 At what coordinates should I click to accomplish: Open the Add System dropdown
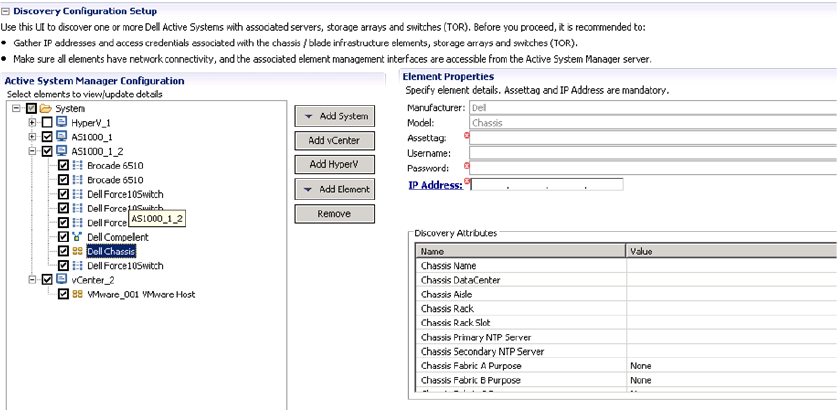(334, 116)
